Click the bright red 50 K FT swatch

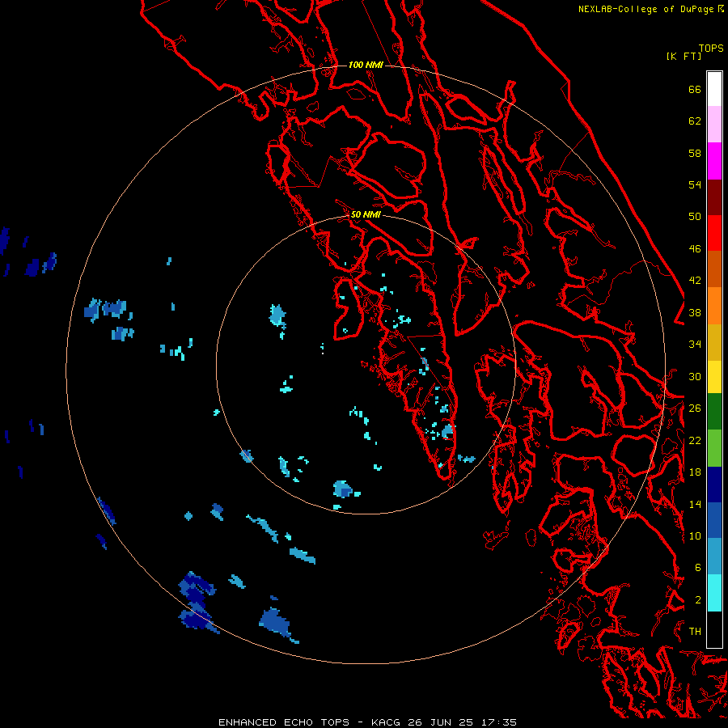click(714, 233)
